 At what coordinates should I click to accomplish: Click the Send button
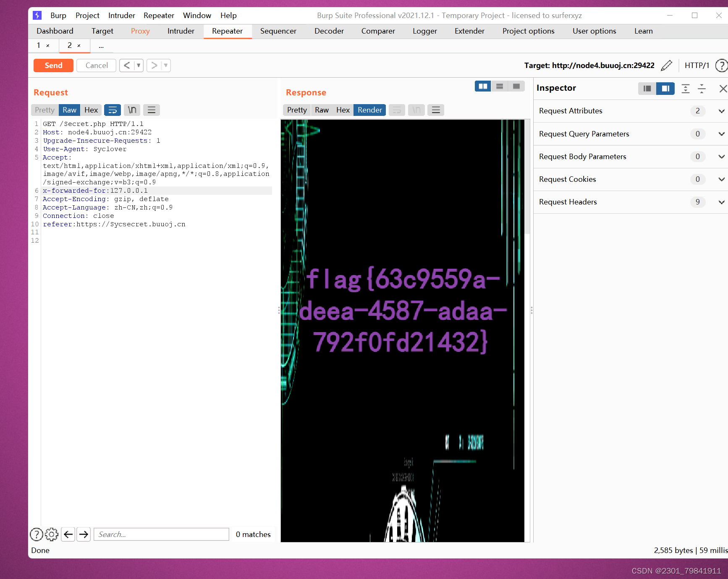pyautogui.click(x=53, y=65)
